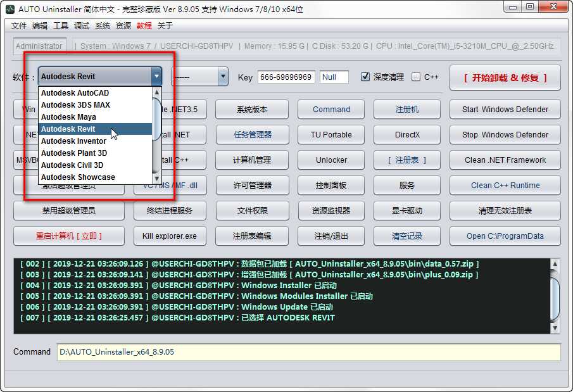Click log line 004 Windows Installer 已启动
The height and width of the screenshot is (392, 573).
pos(179,285)
